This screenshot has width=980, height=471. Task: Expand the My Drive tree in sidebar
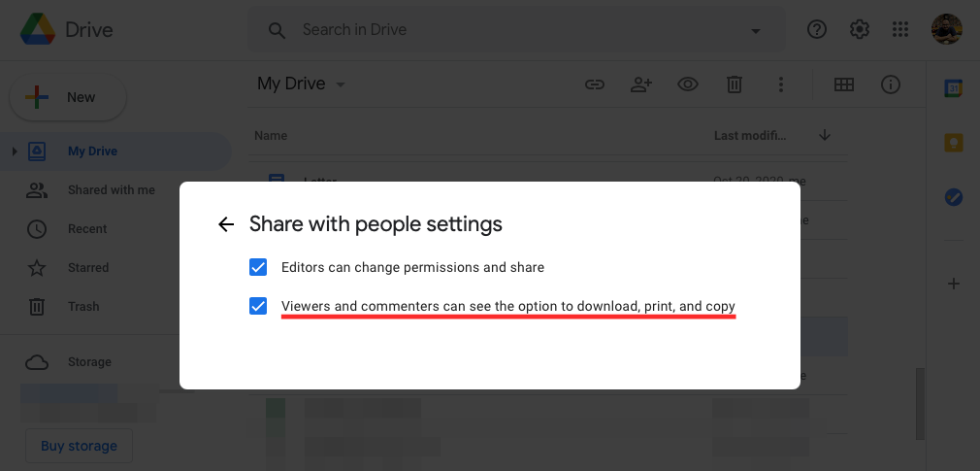coord(15,151)
